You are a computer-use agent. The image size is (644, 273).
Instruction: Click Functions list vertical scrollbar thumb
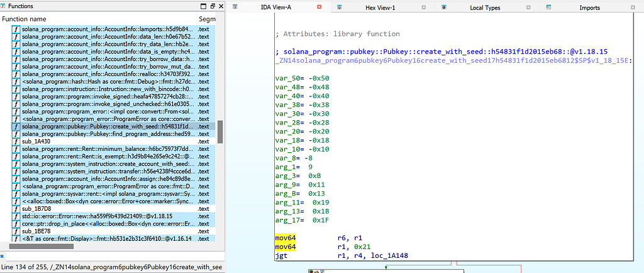point(220,131)
